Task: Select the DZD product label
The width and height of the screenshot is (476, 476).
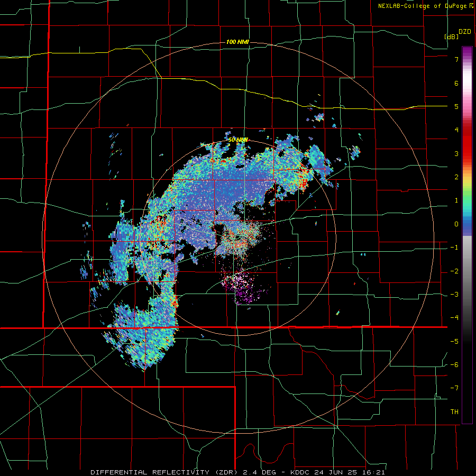Action: click(x=465, y=32)
